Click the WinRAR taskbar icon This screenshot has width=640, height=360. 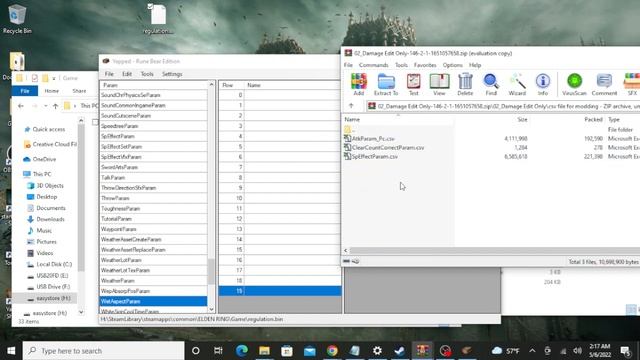point(422,351)
